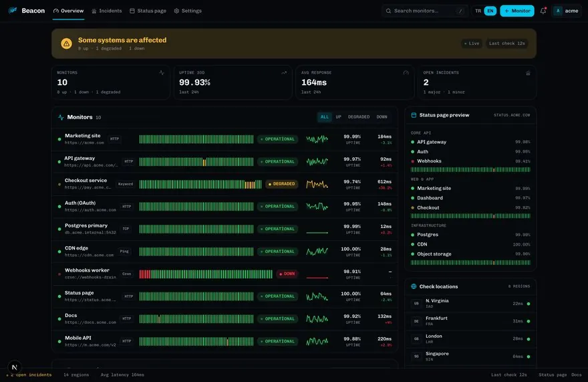This screenshot has width=588, height=382.
Task: Click the Beacon logo icon
Action: coord(13,11)
